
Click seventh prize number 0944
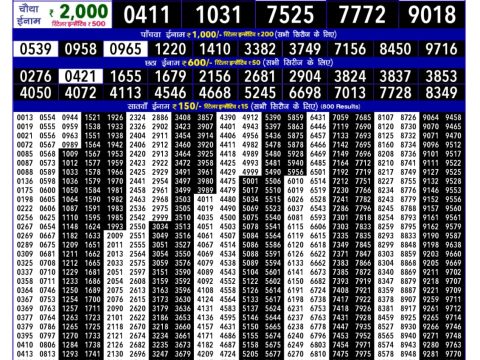(70, 117)
